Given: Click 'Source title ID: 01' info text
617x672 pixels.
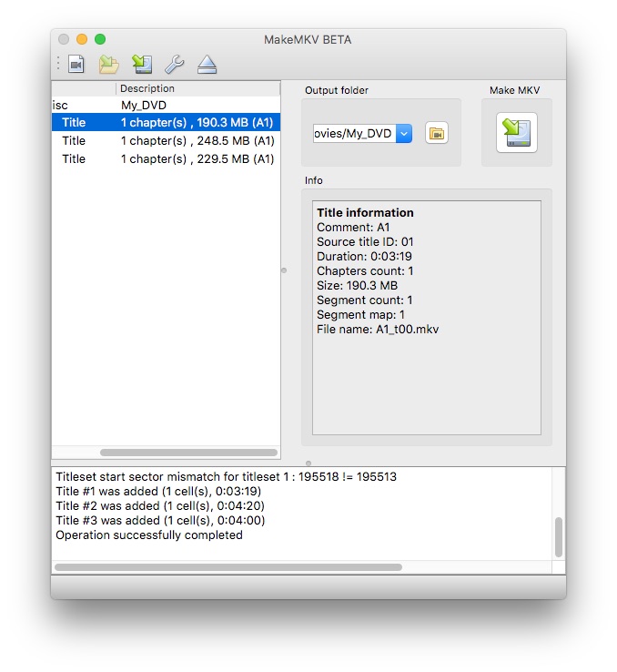Looking at the screenshot, I should tap(365, 241).
